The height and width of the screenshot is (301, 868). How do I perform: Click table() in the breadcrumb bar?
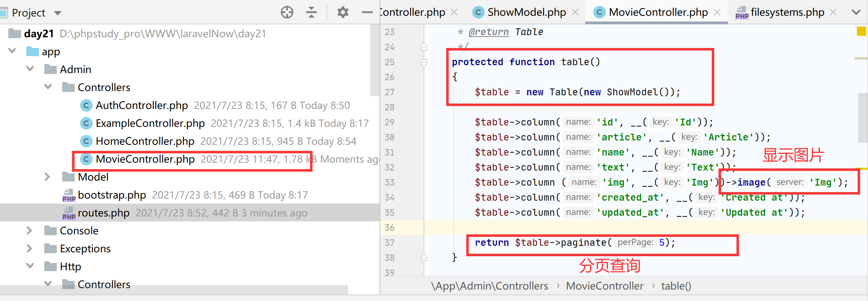tap(676, 286)
